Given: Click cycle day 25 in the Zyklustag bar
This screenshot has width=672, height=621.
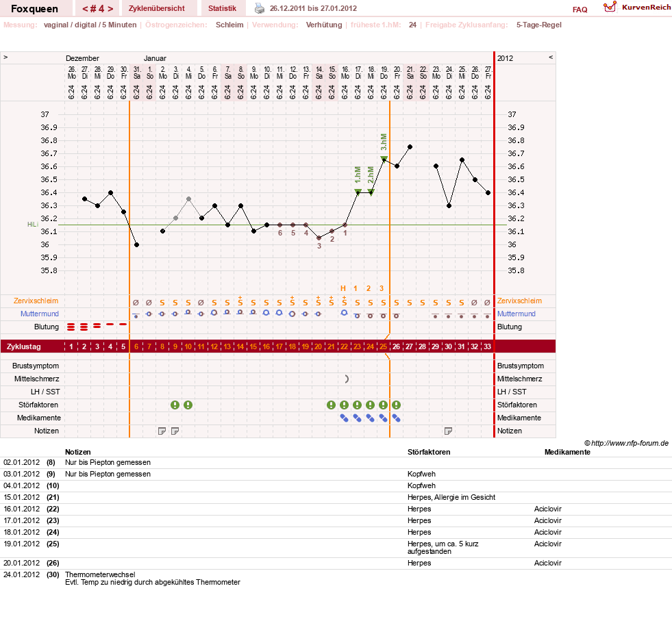Looking at the screenshot, I should tap(383, 346).
